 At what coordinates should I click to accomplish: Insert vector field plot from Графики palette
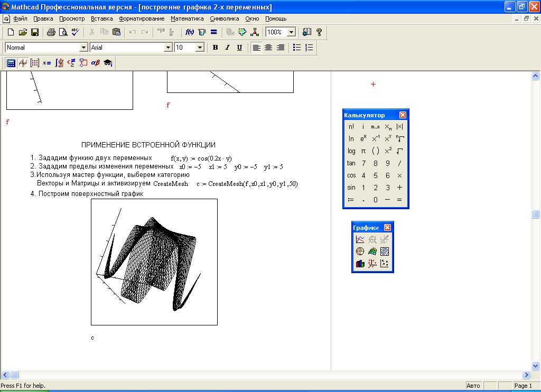[x=385, y=264]
